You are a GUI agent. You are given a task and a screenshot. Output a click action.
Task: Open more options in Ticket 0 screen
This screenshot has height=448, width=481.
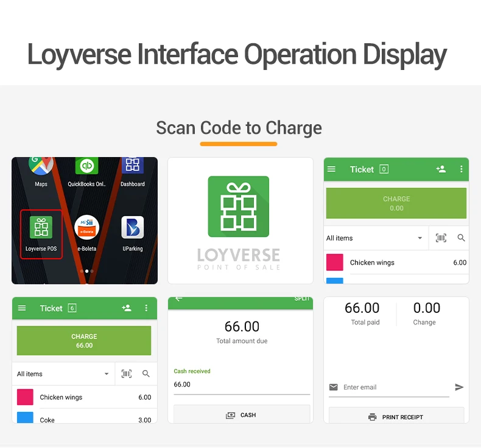coord(461,169)
